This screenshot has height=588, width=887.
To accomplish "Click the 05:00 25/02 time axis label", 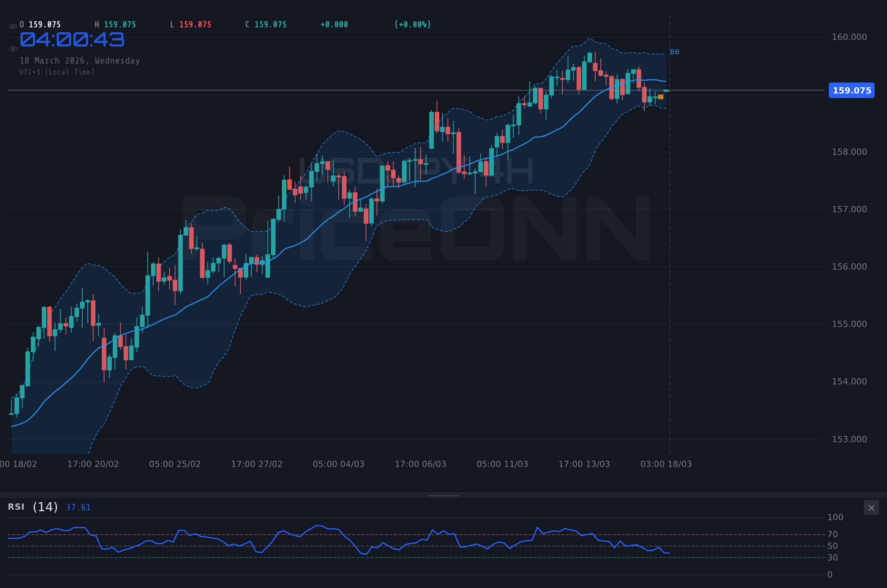I will (x=175, y=464).
